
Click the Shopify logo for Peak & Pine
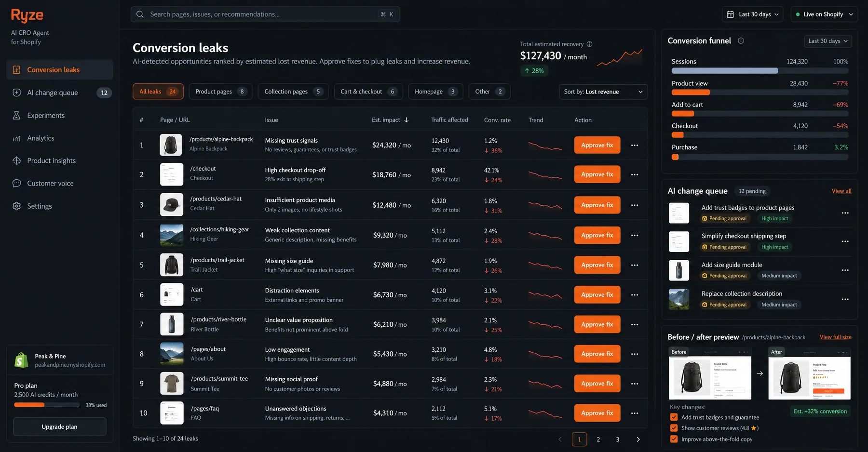click(21, 360)
